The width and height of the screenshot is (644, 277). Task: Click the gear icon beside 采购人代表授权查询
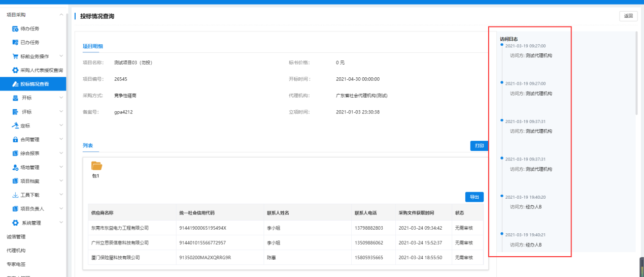pyautogui.click(x=15, y=70)
